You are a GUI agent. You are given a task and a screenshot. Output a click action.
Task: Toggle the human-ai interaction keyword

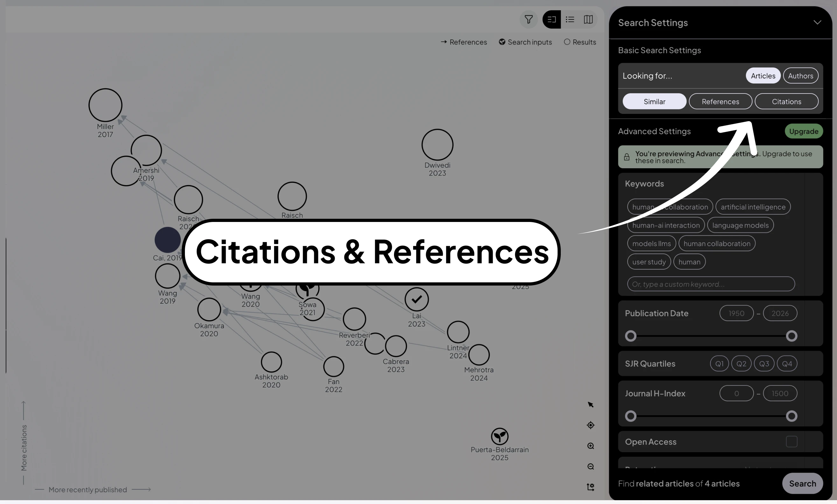tap(666, 225)
